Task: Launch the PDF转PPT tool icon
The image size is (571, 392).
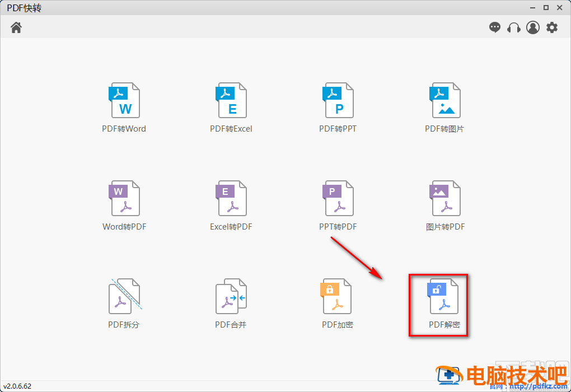Action: [x=338, y=100]
